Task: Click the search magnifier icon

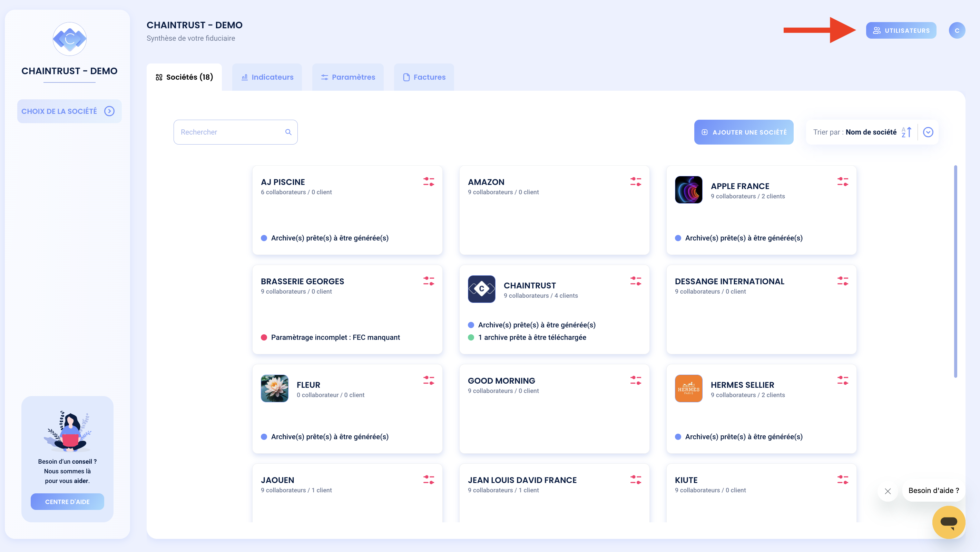Action: click(288, 132)
